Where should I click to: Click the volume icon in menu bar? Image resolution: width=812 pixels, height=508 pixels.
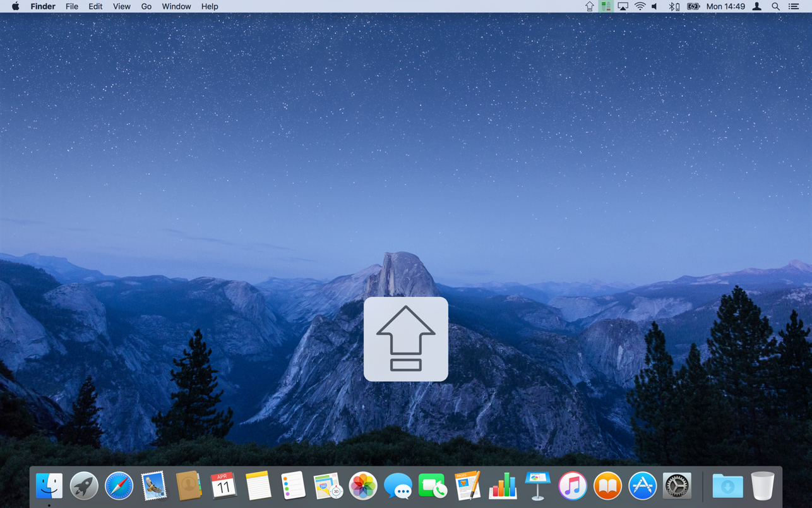(655, 6)
